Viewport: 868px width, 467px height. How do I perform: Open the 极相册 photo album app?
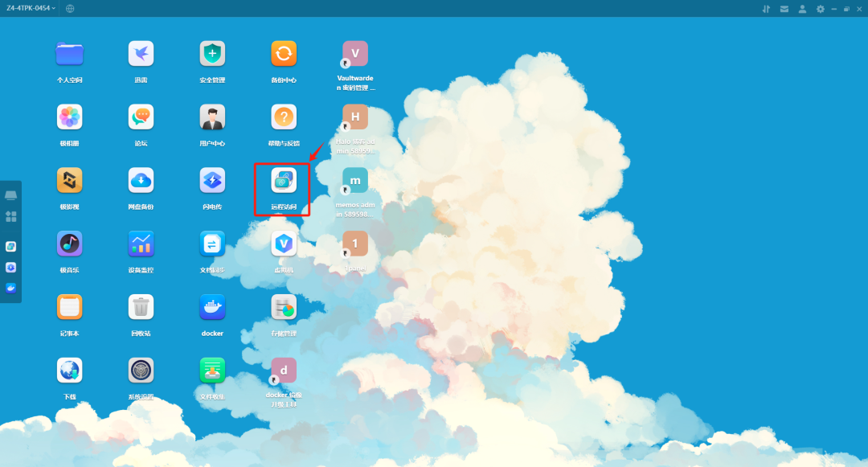point(69,117)
